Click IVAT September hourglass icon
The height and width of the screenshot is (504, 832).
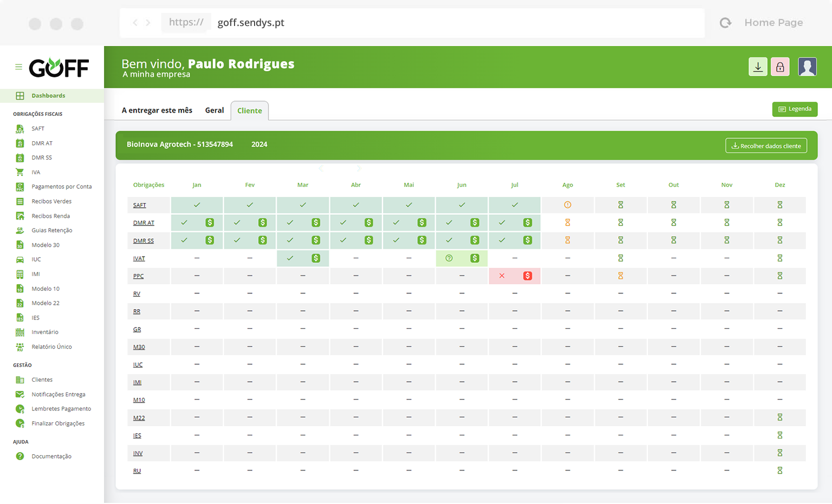(621, 258)
